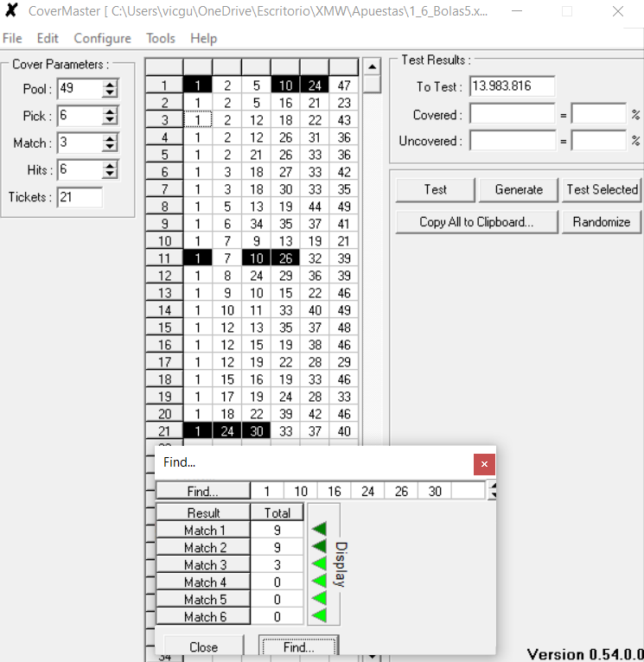Display the Match 5 tickets arrow
644x662 pixels.
coord(319,599)
